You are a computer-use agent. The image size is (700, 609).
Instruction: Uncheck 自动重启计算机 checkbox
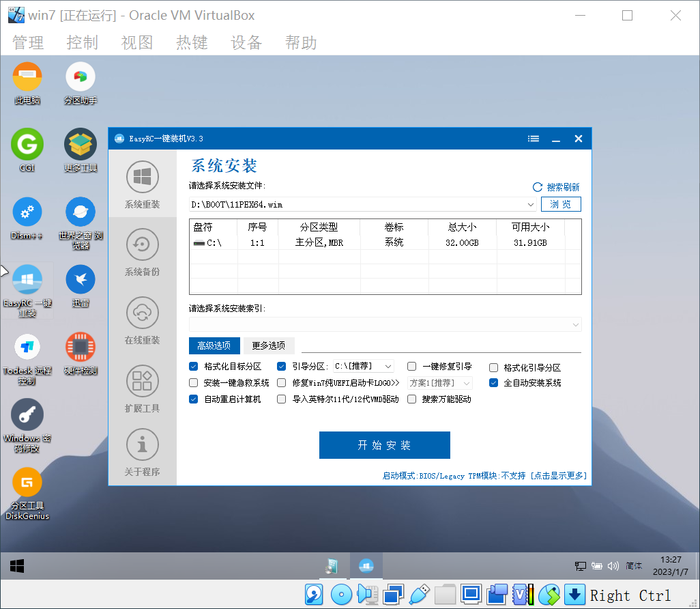click(193, 399)
